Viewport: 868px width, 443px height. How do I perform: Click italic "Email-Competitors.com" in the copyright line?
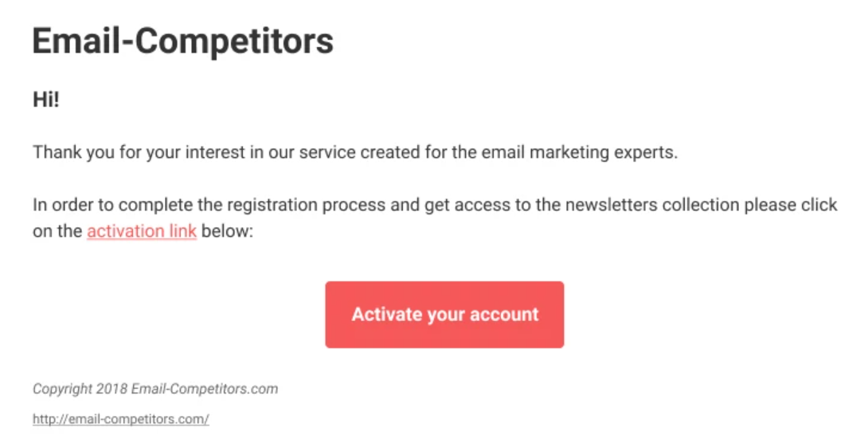[x=204, y=390]
